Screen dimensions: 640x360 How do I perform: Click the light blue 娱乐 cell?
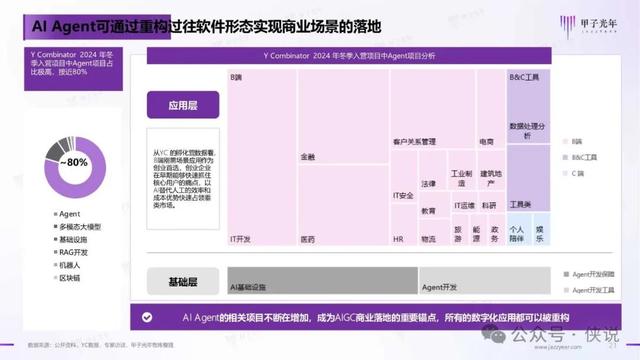click(542, 229)
